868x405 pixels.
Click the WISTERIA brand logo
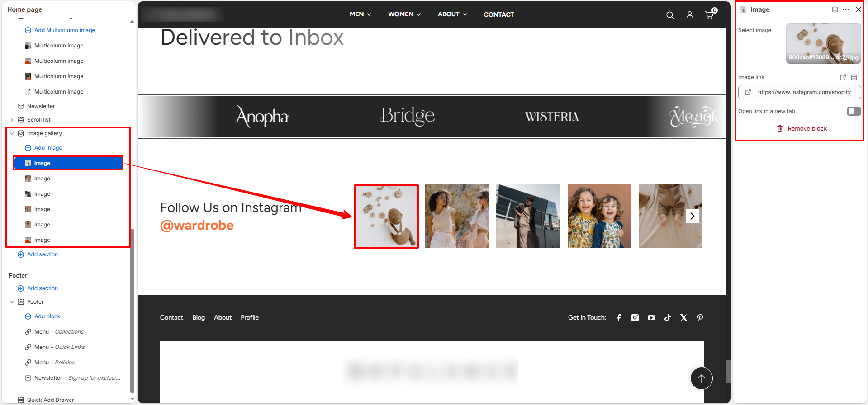[x=552, y=117]
